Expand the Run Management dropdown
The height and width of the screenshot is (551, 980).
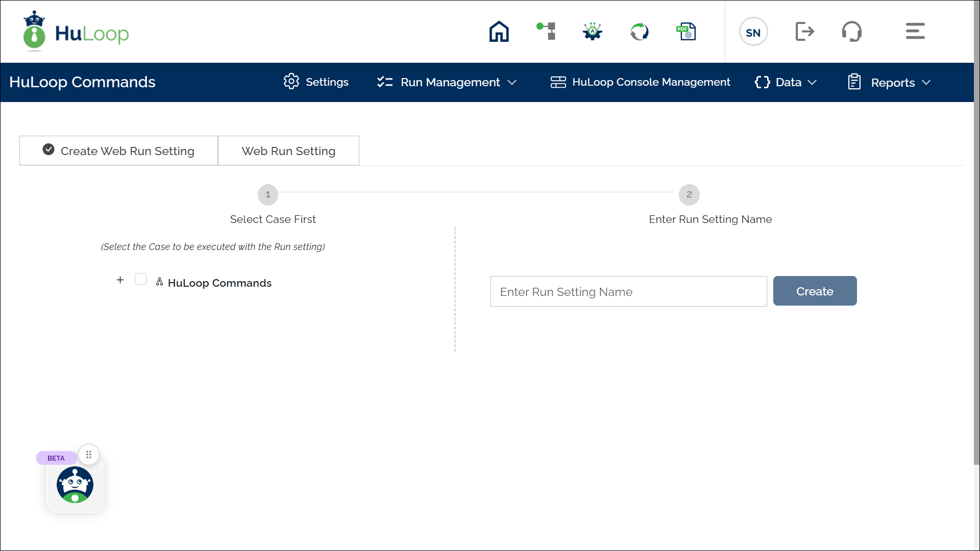coord(447,82)
